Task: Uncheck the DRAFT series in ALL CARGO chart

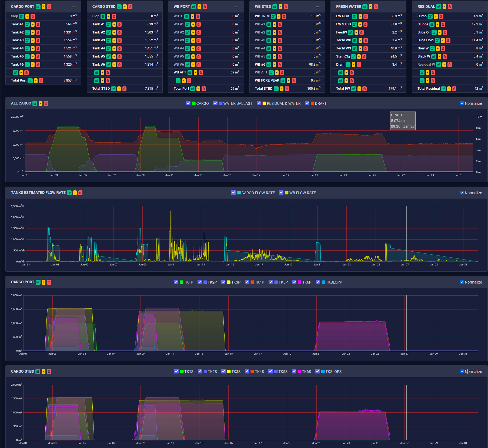Action: pyautogui.click(x=307, y=103)
